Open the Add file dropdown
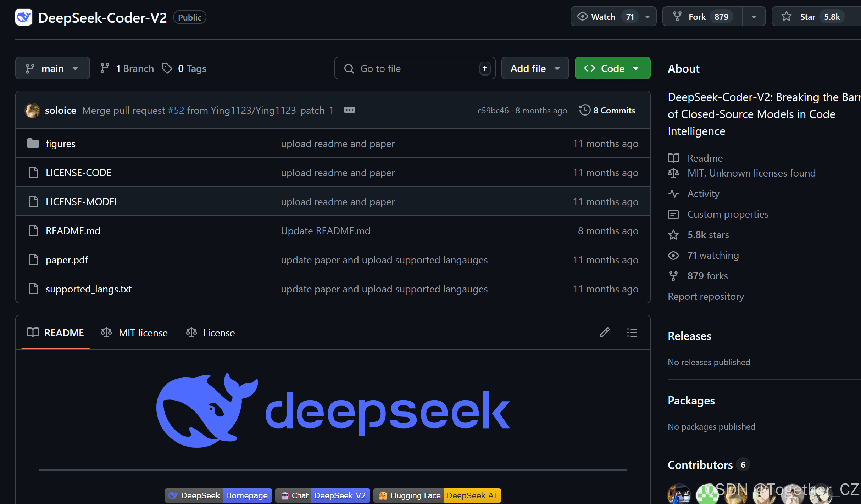The image size is (861, 504). tap(535, 68)
